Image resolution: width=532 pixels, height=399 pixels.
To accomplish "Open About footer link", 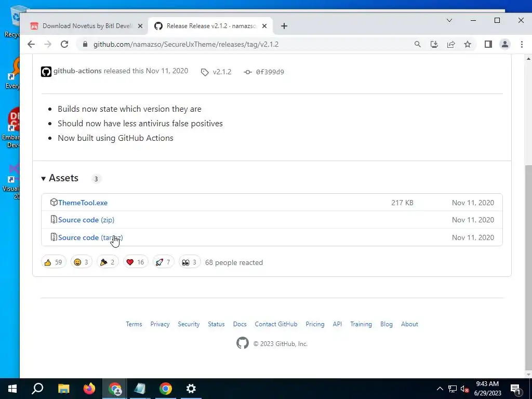I will pos(409,324).
